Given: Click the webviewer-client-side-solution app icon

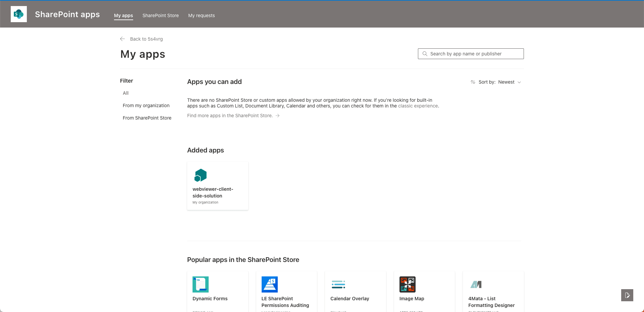Looking at the screenshot, I should (x=201, y=175).
